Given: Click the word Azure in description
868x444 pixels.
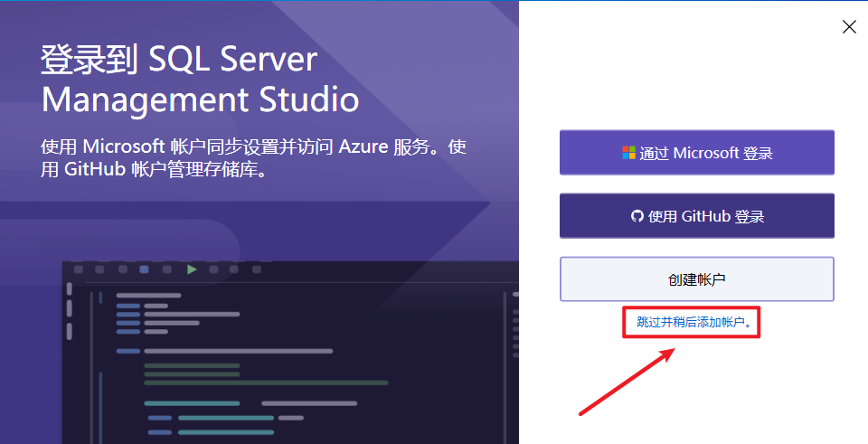Looking at the screenshot, I should point(368,147).
